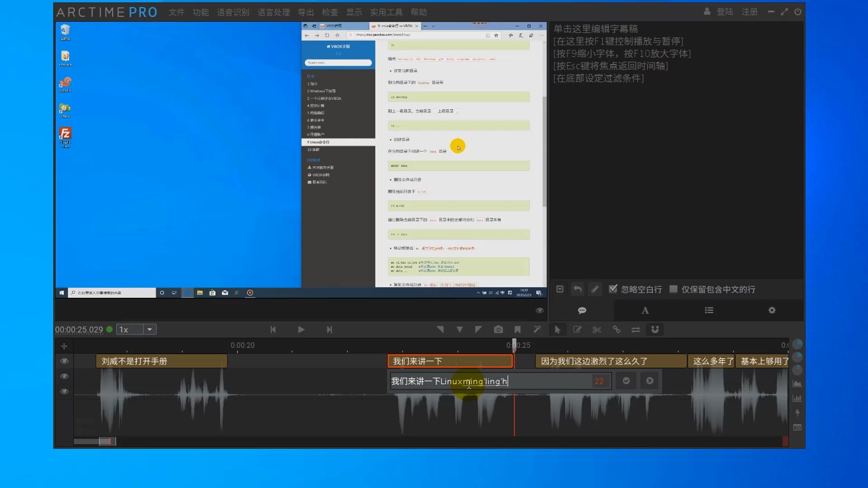
Task: Open the 语言处理 menu
Action: point(274,12)
